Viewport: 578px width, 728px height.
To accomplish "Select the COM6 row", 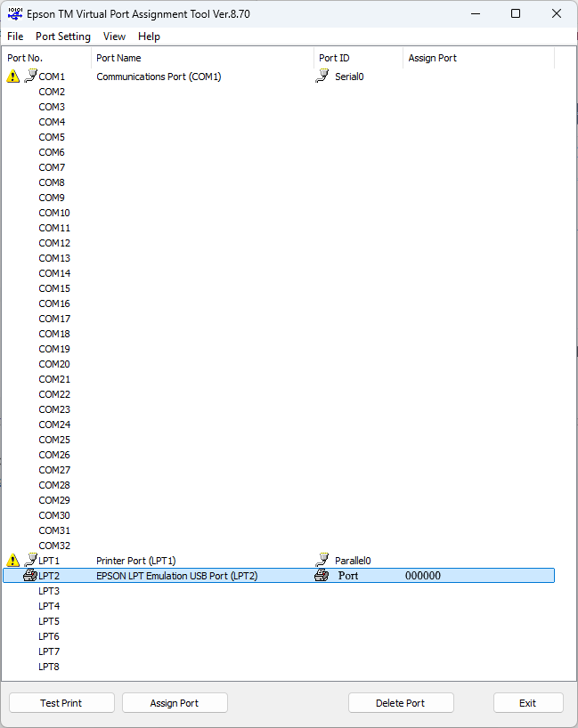I will tap(52, 152).
